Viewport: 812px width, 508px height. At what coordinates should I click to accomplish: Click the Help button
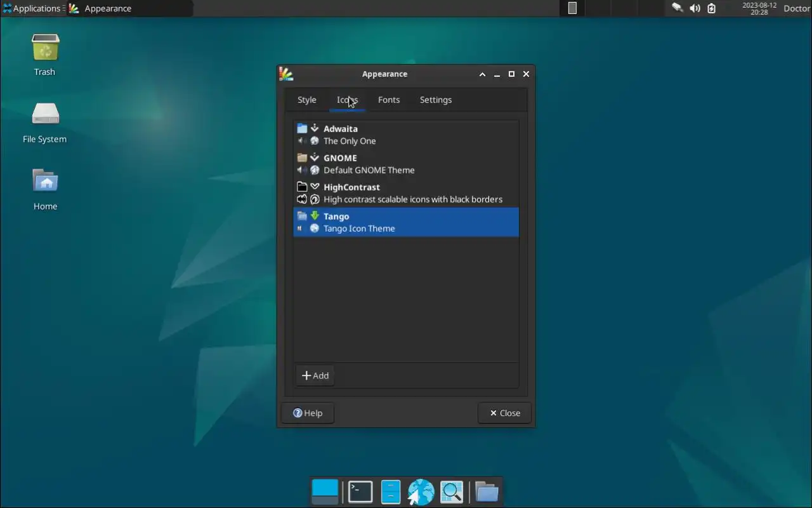308,413
